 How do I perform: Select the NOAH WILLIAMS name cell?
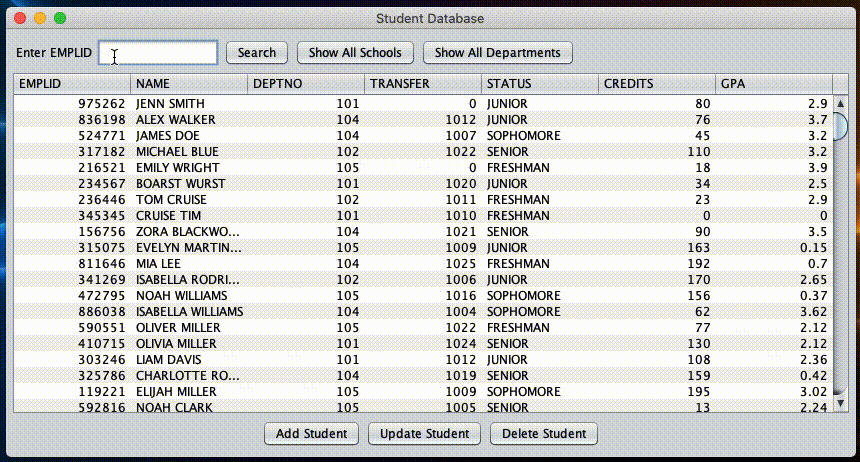[x=189, y=296]
